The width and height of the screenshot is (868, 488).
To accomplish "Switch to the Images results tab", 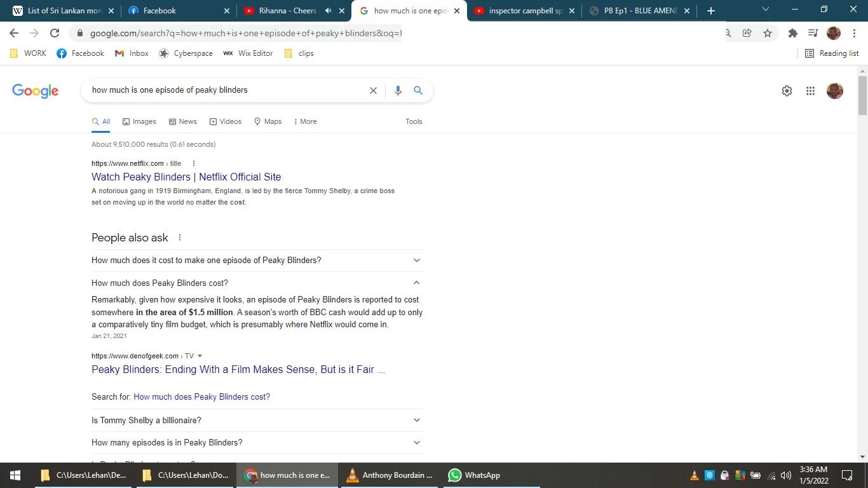I will (139, 121).
